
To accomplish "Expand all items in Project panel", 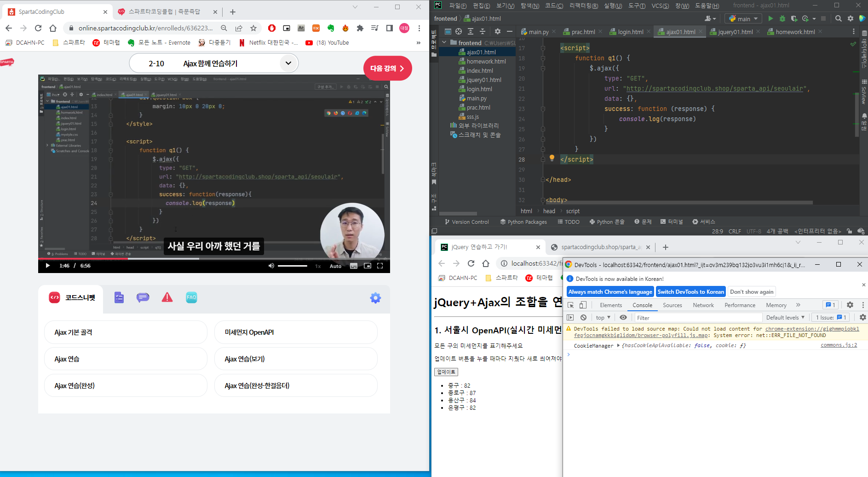I will (470, 31).
